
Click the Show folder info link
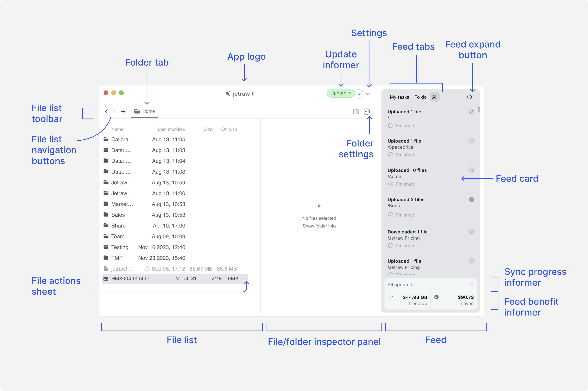tap(319, 226)
